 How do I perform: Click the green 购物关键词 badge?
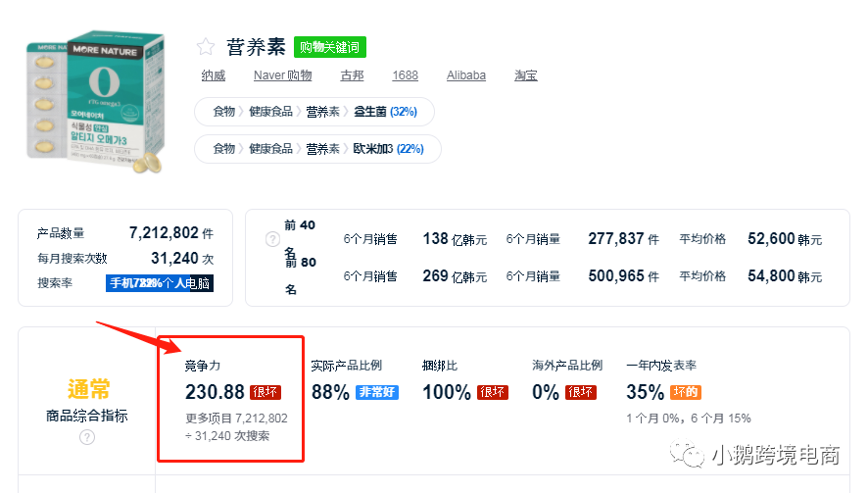point(329,47)
